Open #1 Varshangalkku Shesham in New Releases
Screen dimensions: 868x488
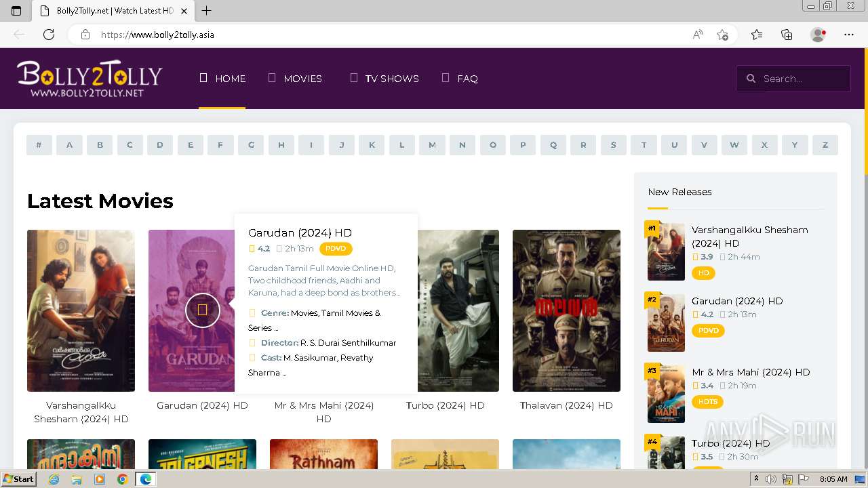[x=750, y=237]
